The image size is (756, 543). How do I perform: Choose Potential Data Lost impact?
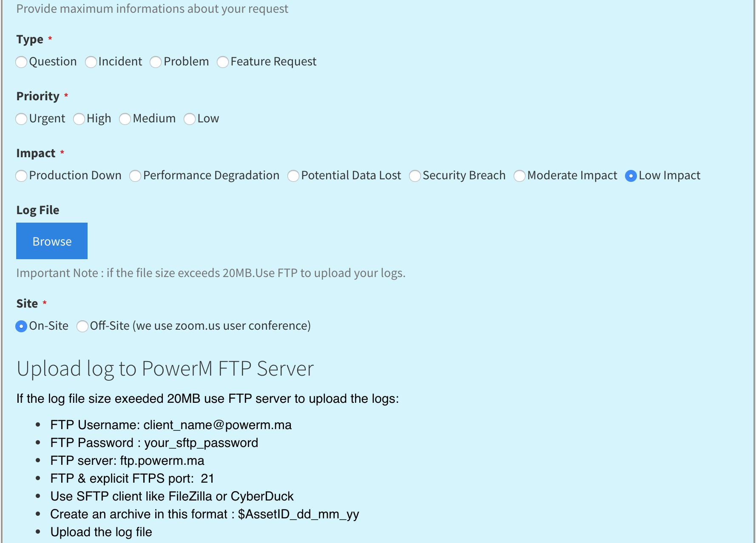(x=293, y=176)
